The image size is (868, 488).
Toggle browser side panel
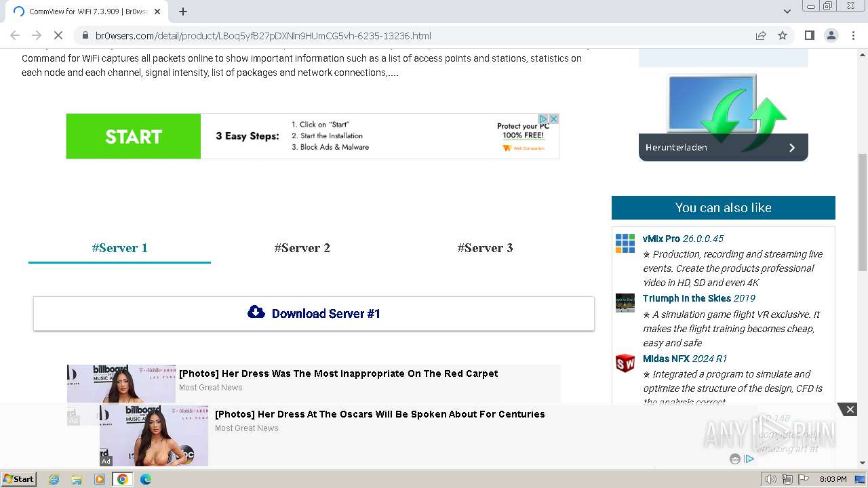tap(809, 35)
